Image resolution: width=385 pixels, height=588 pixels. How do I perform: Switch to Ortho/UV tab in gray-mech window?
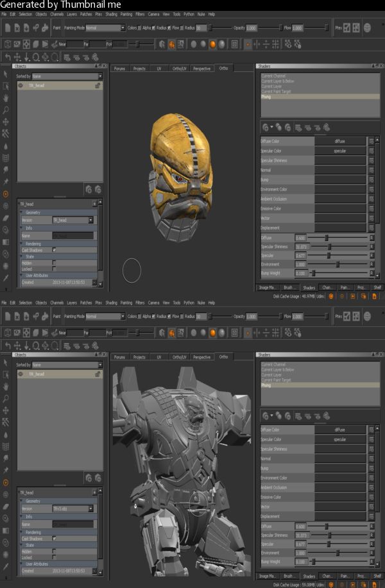pyautogui.click(x=179, y=357)
